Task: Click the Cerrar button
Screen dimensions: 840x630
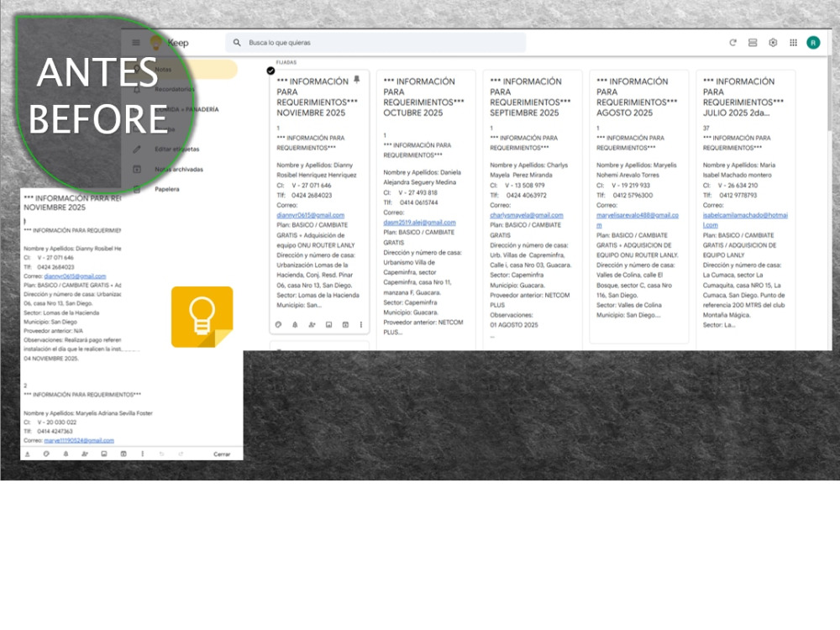Action: tap(222, 454)
